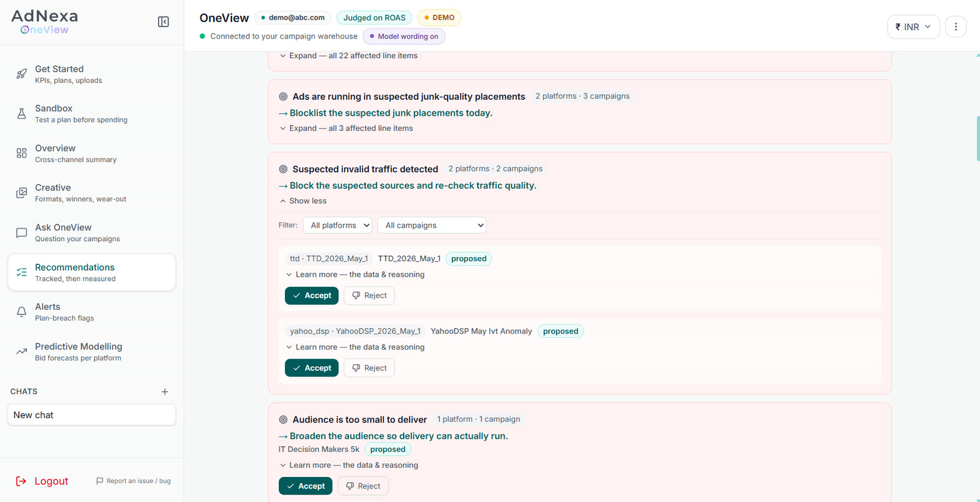The image size is (980, 502).
Task: Reject the TTD_2026_May_1 recommendation
Action: [369, 296]
